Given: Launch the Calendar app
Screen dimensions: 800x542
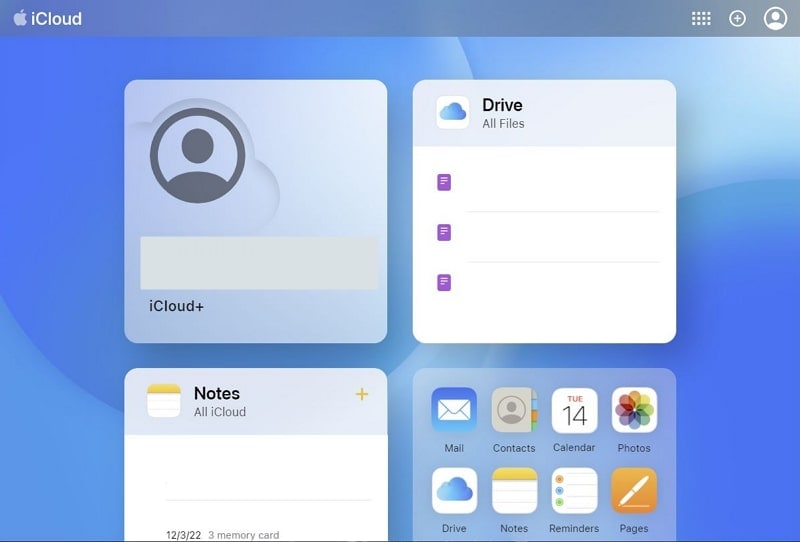Looking at the screenshot, I should [574, 410].
